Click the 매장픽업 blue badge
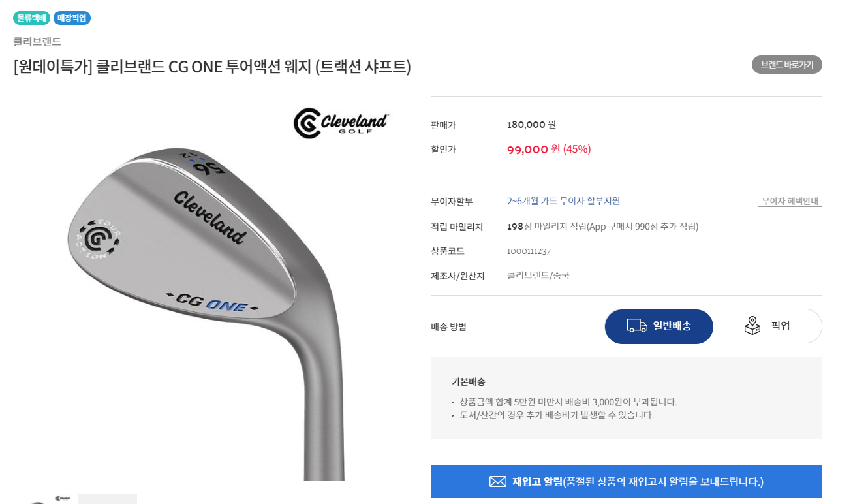Image resolution: width=868 pixels, height=504 pixels. point(72,18)
